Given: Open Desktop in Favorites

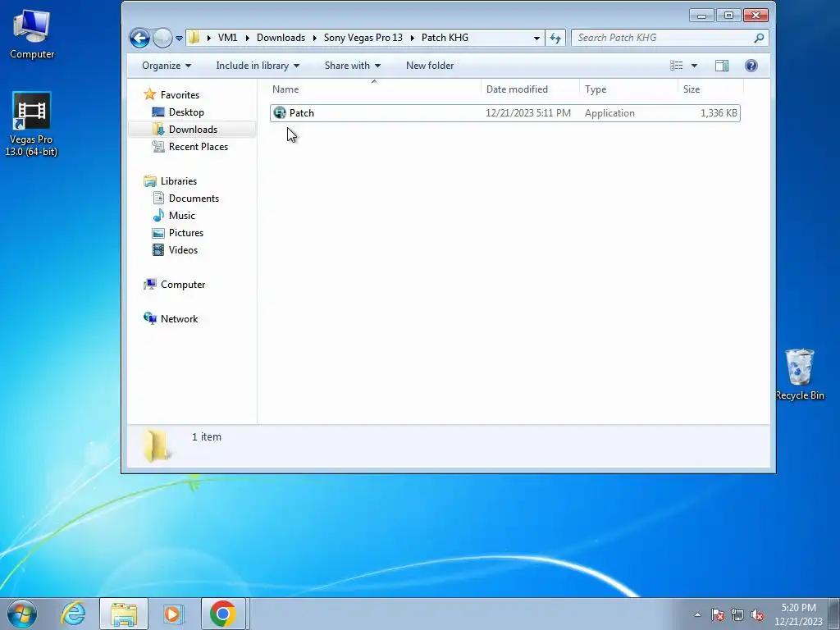Looking at the screenshot, I should click(186, 112).
